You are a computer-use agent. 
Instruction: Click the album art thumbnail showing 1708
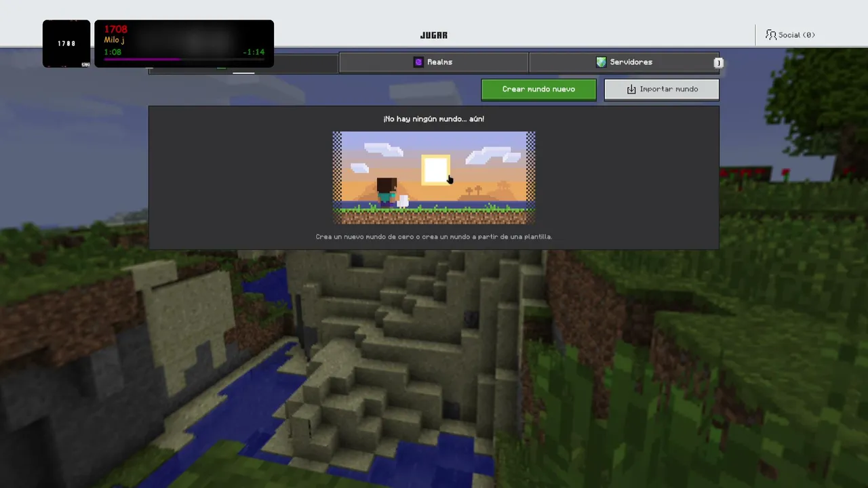[66, 44]
